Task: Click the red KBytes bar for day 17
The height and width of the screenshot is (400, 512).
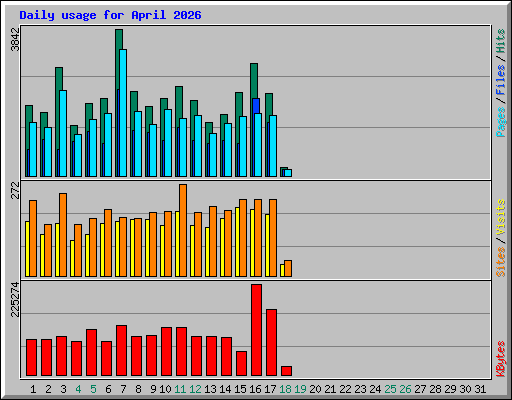Action: (x=271, y=343)
